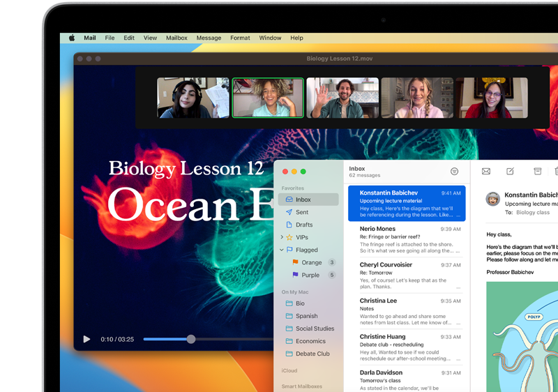Click the Purple flag count badge 5
This screenshot has width=558, height=392.
pos(332,275)
